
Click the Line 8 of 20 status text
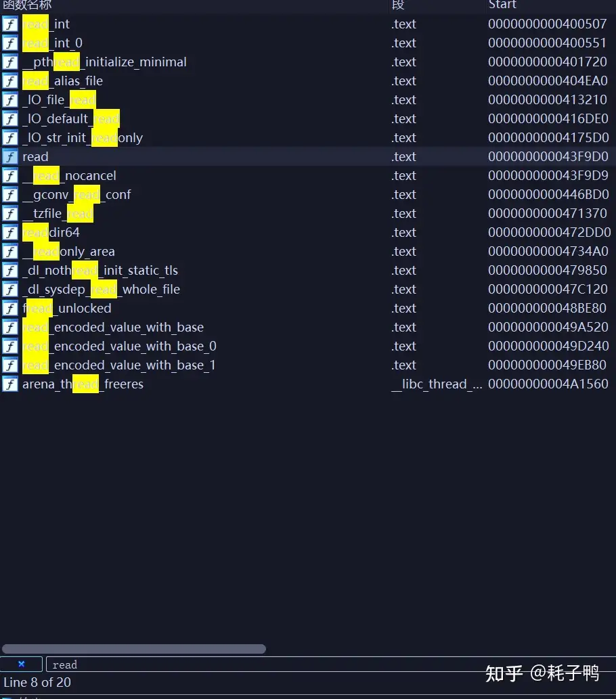pos(37,683)
